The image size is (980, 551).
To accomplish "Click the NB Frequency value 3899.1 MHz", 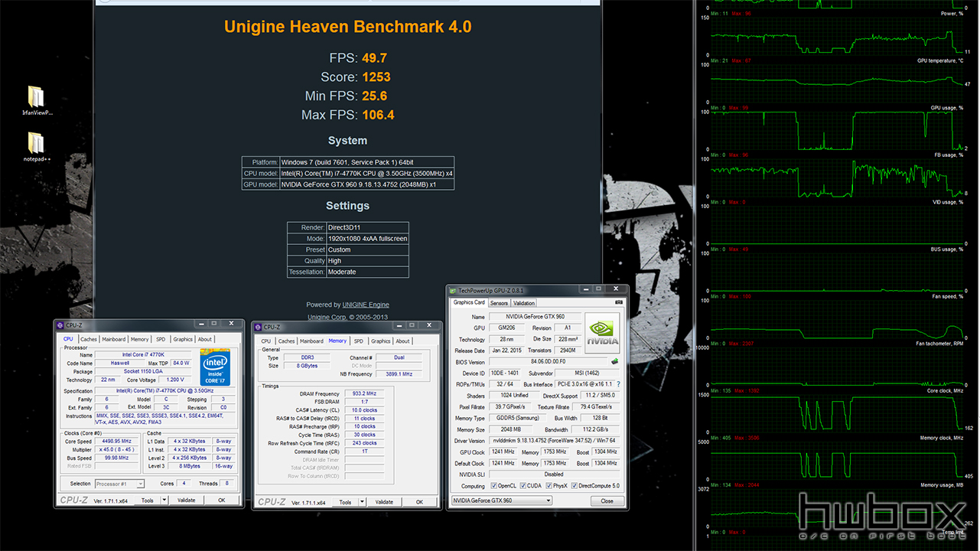I will [397, 374].
